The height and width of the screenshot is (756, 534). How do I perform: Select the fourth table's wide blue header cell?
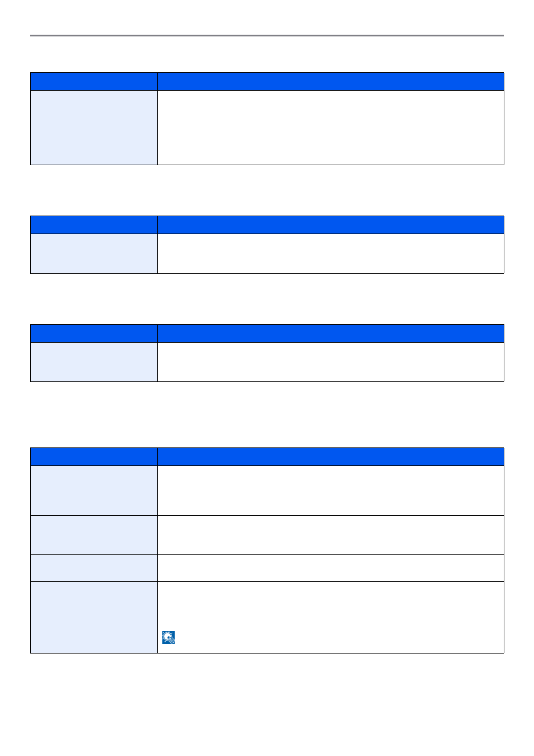click(331, 457)
